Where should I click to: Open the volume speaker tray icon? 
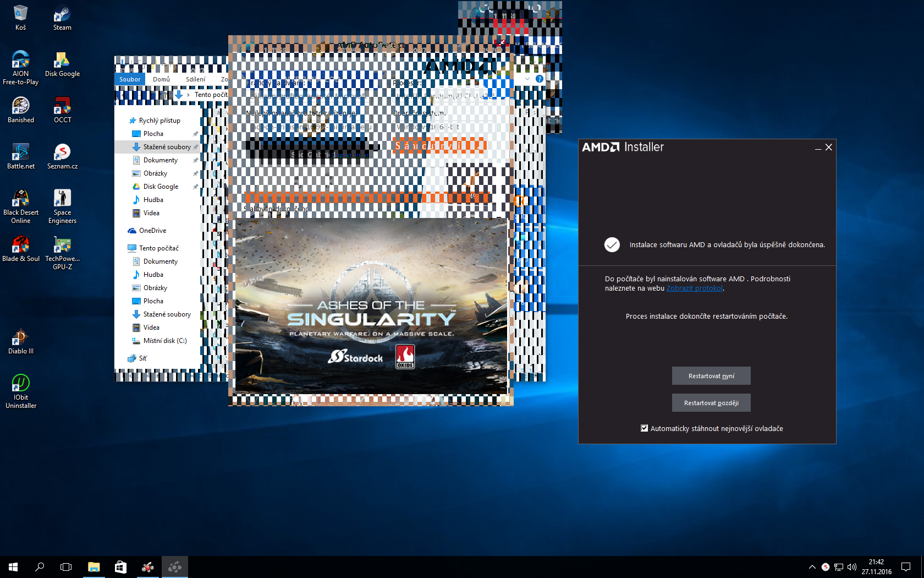coord(852,567)
